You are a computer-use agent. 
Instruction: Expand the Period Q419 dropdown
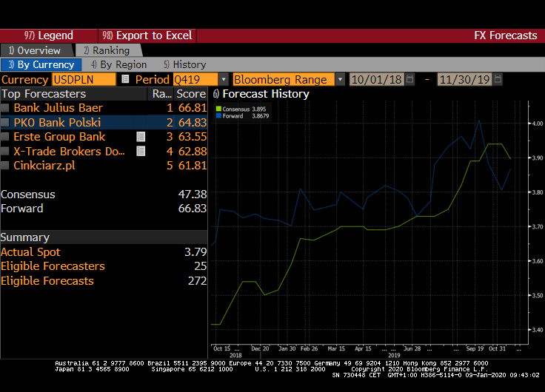223,79
